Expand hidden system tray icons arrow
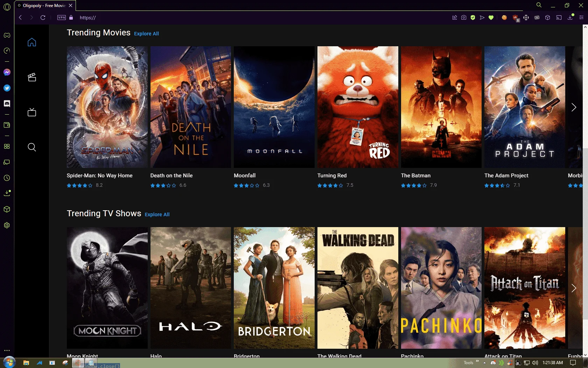 (484, 363)
